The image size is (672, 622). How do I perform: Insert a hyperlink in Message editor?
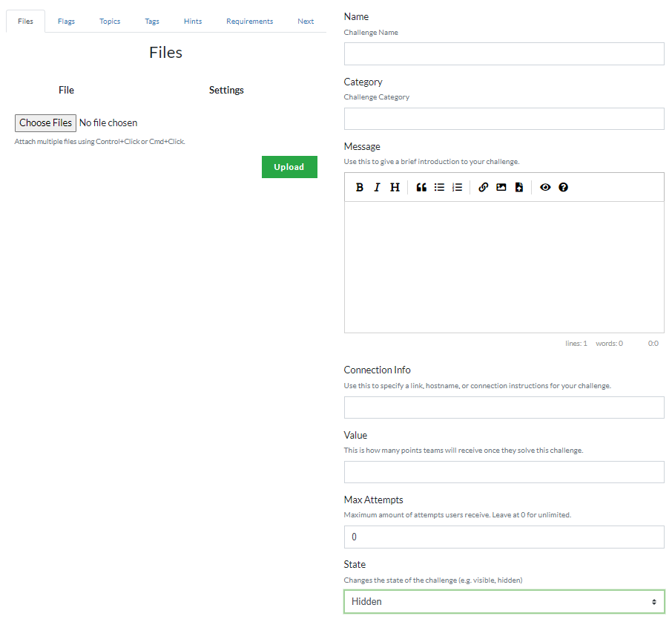tap(484, 188)
